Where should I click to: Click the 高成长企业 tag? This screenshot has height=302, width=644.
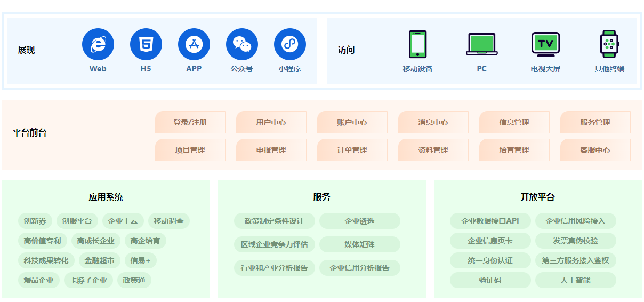(x=96, y=241)
